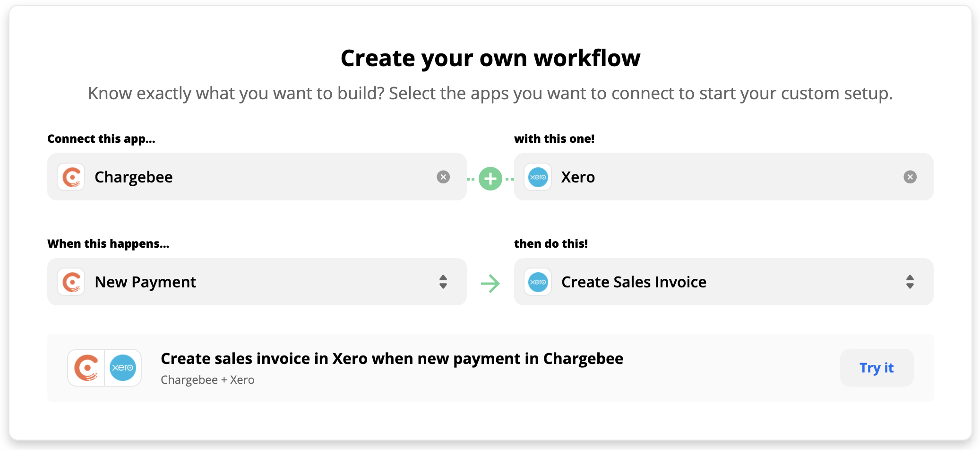The width and height of the screenshot is (980, 450).
Task: Expand trigger options using the New Payment arrows
Action: [443, 282]
